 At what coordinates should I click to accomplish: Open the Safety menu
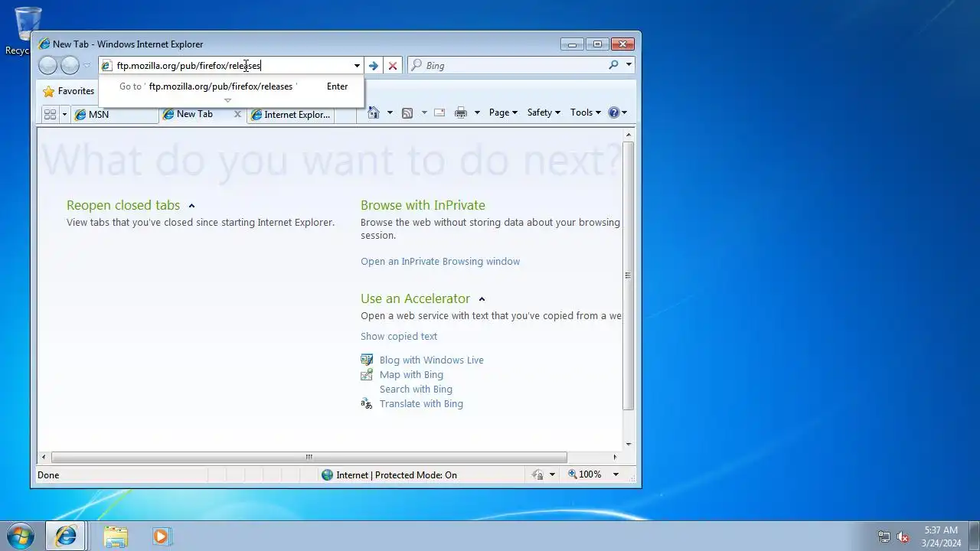[544, 112]
